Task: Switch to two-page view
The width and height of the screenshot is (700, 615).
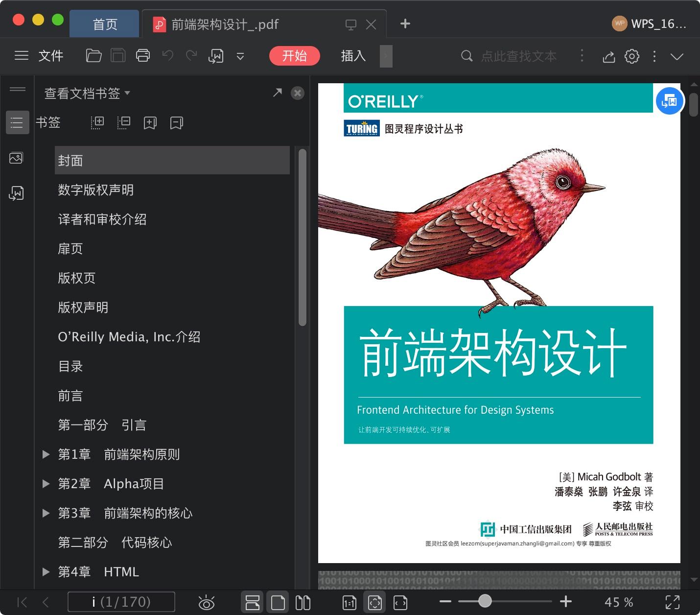Action: (303, 602)
